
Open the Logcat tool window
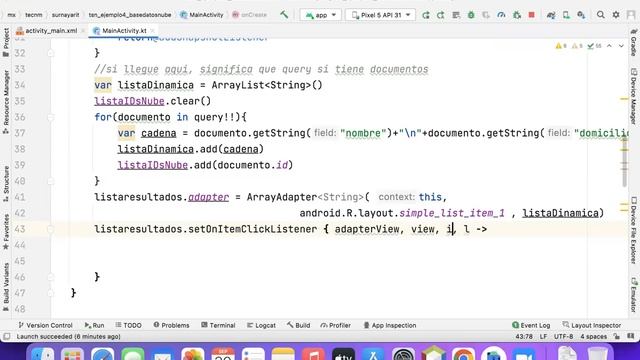pyautogui.click(x=261, y=325)
